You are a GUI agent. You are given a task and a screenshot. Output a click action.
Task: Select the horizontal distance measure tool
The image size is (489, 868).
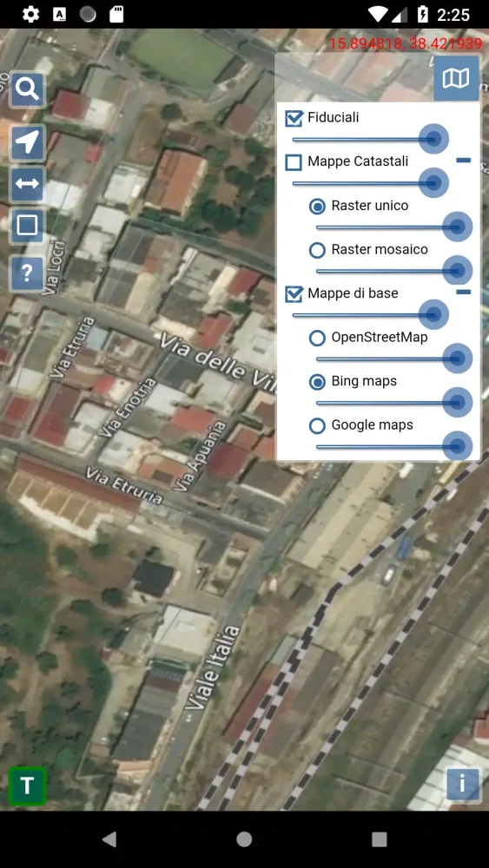(x=27, y=183)
